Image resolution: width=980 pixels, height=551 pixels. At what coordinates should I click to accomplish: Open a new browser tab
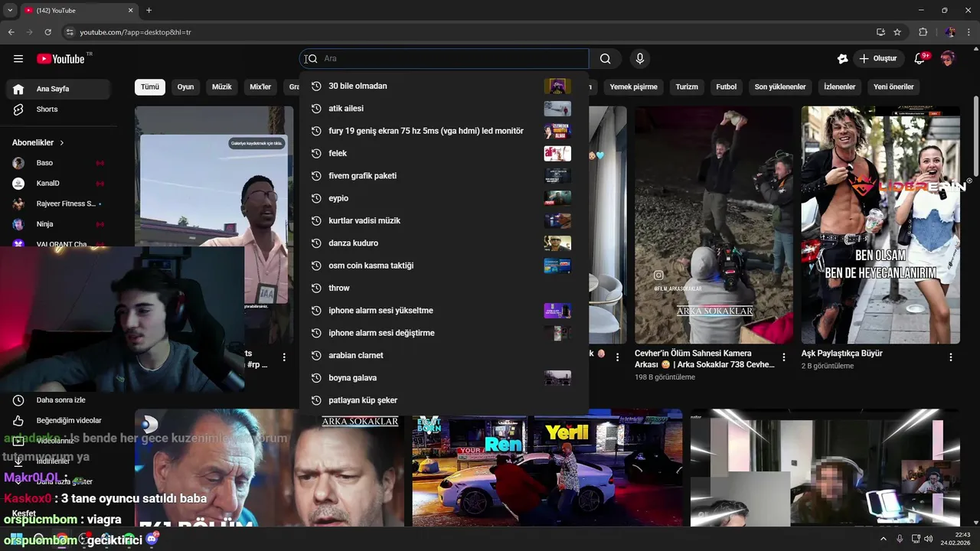(149, 11)
